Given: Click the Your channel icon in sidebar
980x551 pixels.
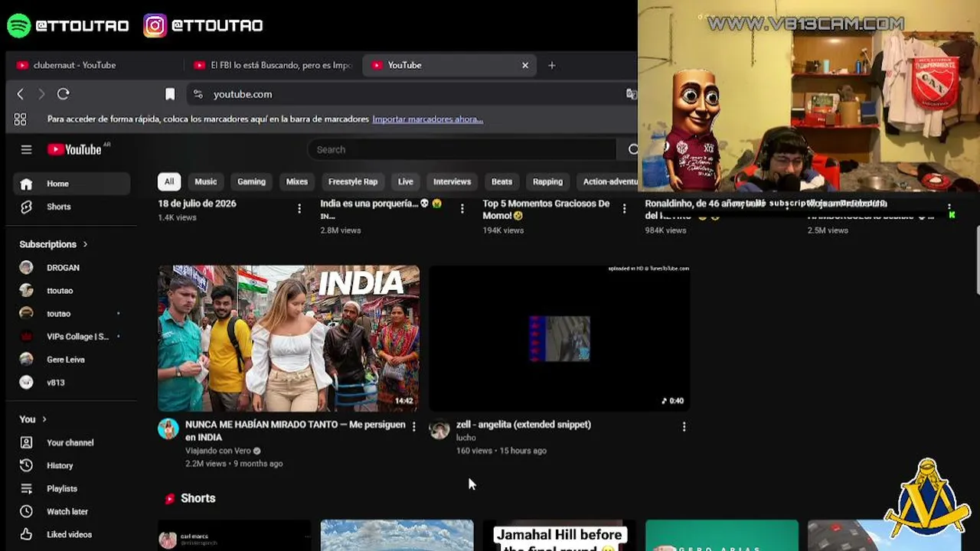Looking at the screenshot, I should coord(27,443).
